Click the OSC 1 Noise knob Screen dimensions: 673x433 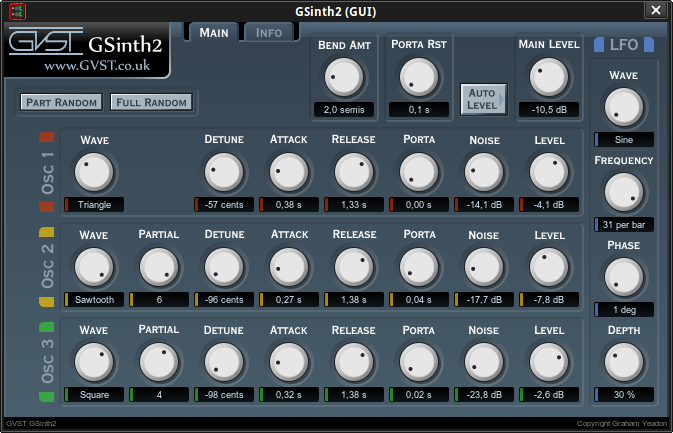point(484,172)
